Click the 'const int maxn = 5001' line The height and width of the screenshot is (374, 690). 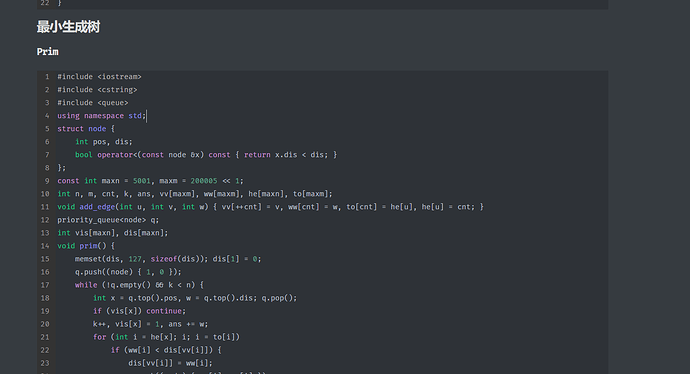point(150,181)
